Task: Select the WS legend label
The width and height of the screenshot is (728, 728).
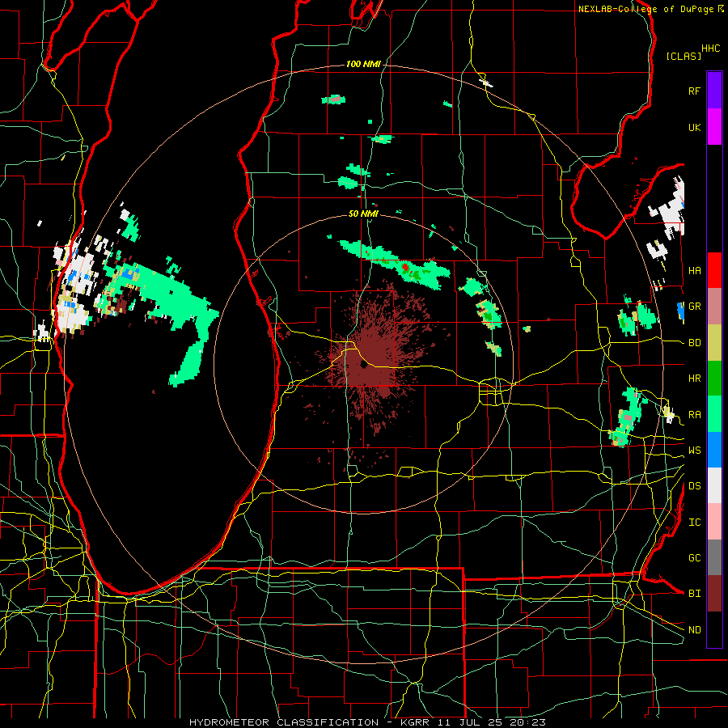Action: point(694,450)
